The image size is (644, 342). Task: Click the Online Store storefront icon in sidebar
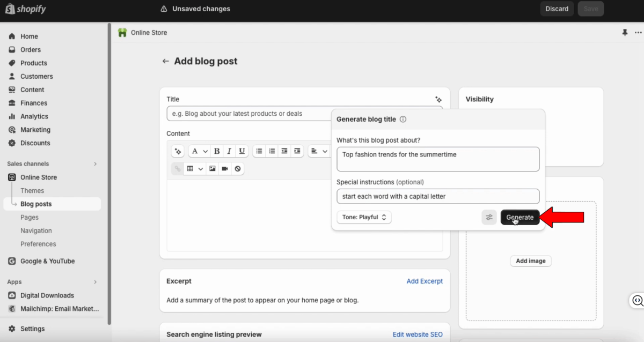(12, 177)
